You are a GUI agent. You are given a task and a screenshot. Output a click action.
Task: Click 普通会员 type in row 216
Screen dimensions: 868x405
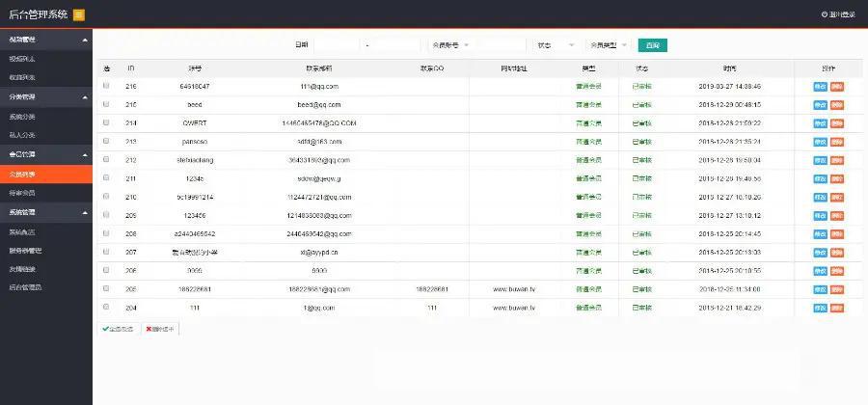(588, 87)
